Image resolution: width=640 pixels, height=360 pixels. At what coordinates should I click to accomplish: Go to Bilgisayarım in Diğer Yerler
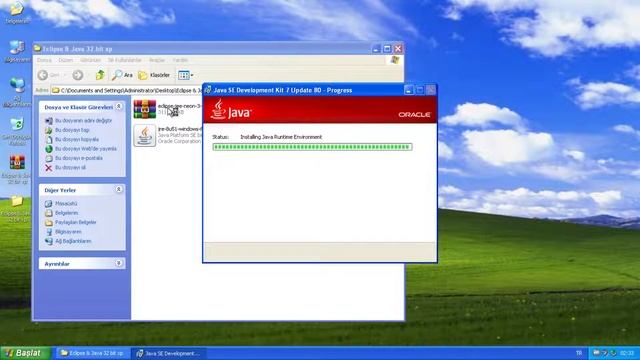pos(68,231)
